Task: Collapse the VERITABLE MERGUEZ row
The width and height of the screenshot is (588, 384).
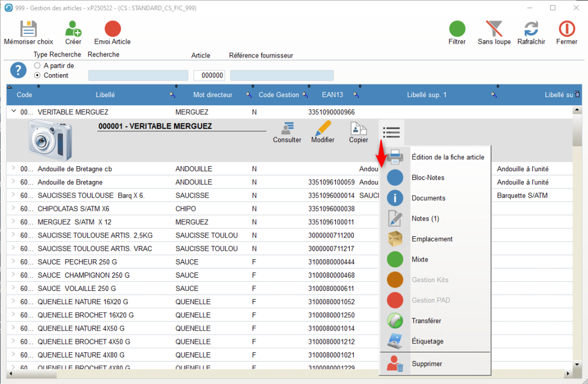Action: point(14,112)
